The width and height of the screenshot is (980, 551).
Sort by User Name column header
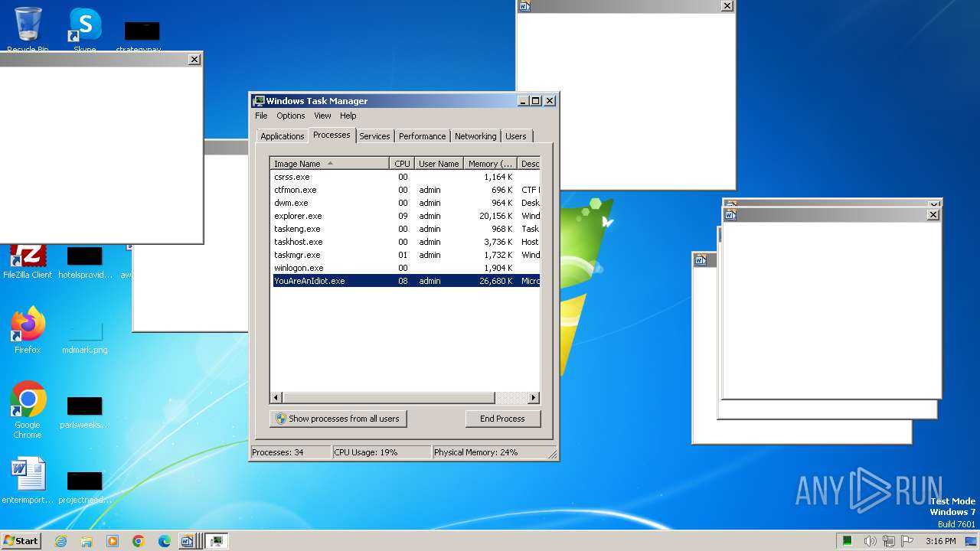(439, 164)
